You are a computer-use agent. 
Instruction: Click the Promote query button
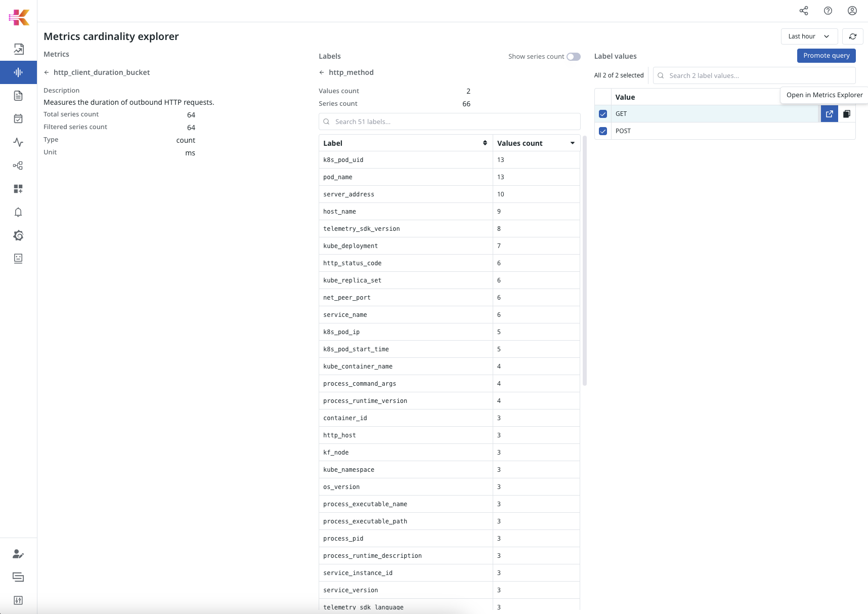826,56
